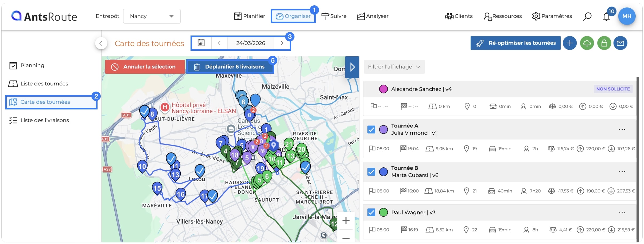The image size is (644, 244).
Task: Click the 16:19 end time value
Action: pos(413,230)
